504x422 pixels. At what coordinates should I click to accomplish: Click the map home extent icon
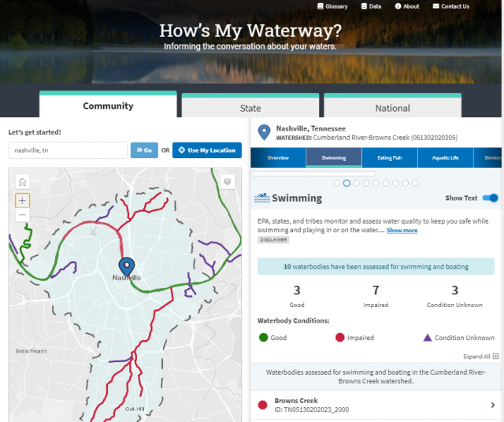click(22, 182)
